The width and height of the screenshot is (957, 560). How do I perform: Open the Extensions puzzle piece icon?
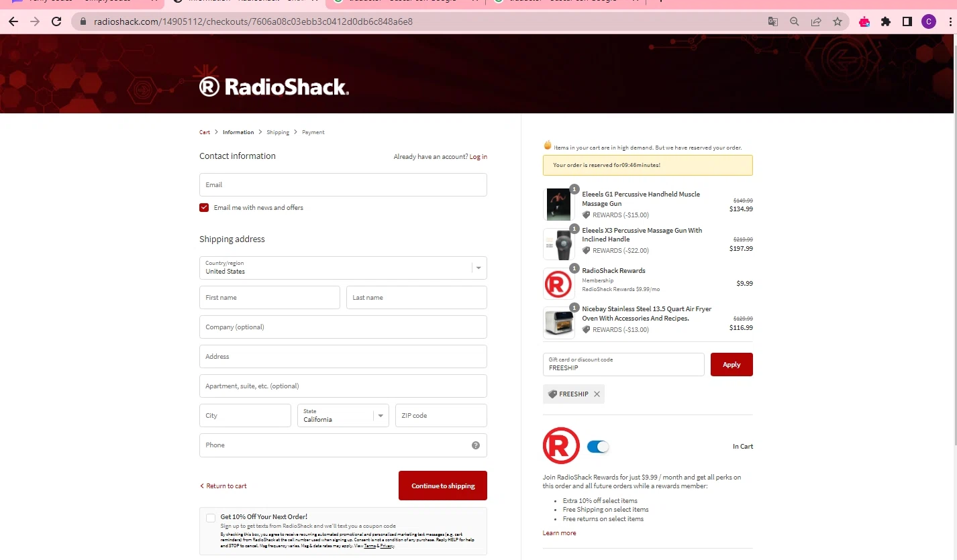tap(886, 21)
